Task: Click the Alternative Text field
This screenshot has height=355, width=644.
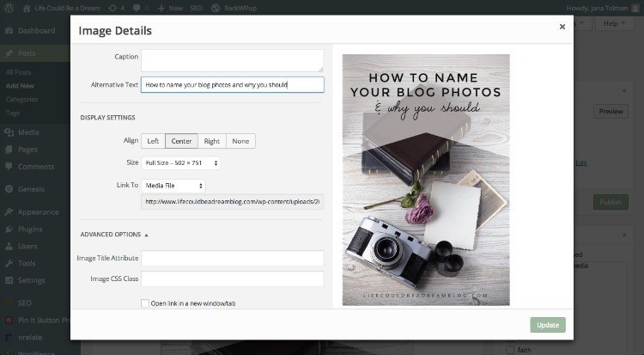Action: coord(233,85)
